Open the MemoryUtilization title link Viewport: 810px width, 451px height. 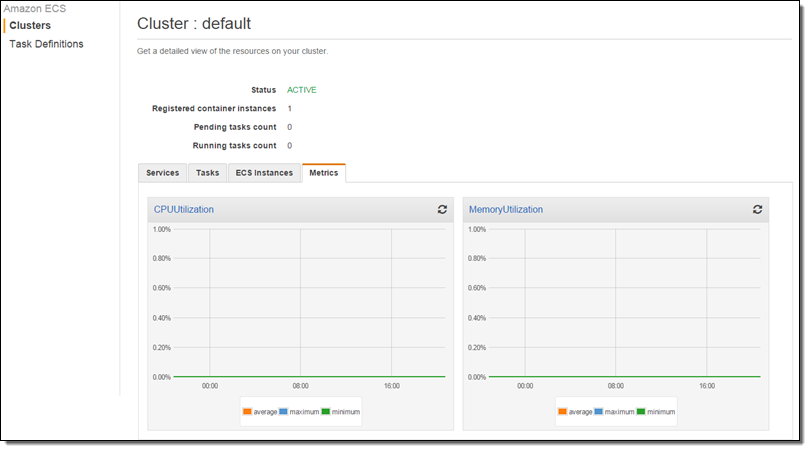tap(506, 209)
